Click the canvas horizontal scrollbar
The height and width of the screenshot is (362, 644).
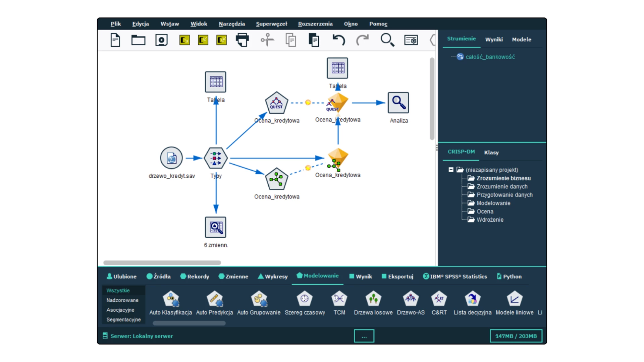[162, 263]
